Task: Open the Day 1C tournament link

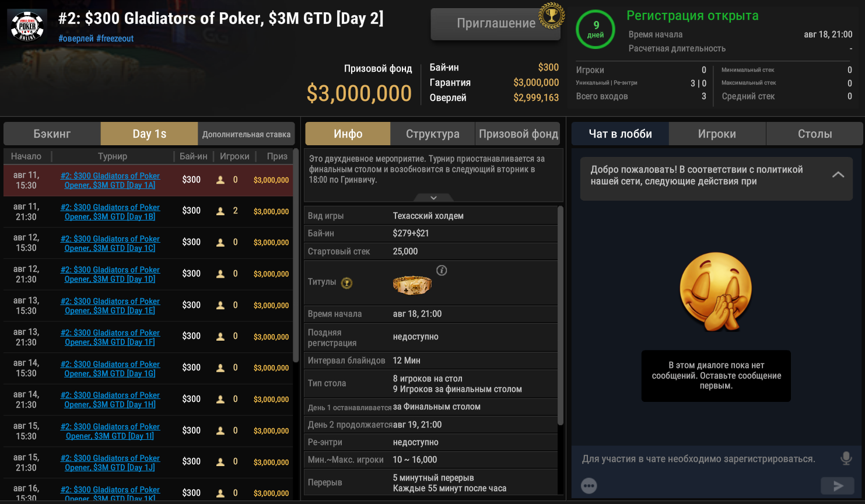Action: pyautogui.click(x=110, y=243)
